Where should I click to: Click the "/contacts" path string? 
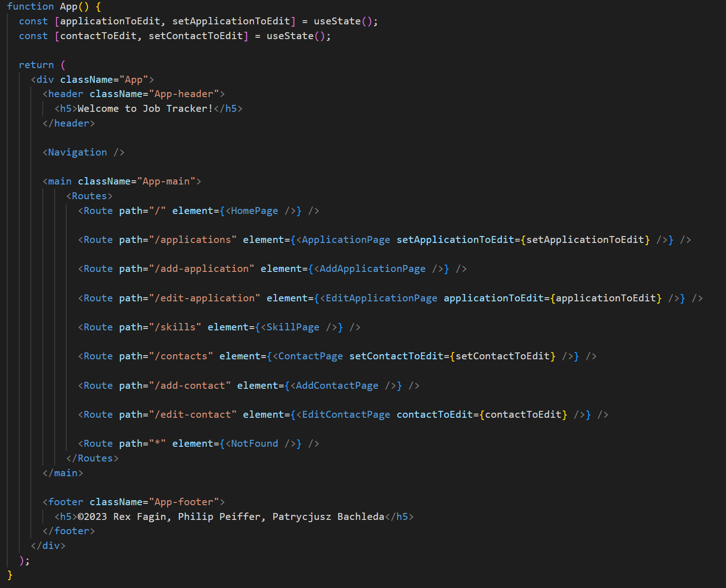(181, 356)
